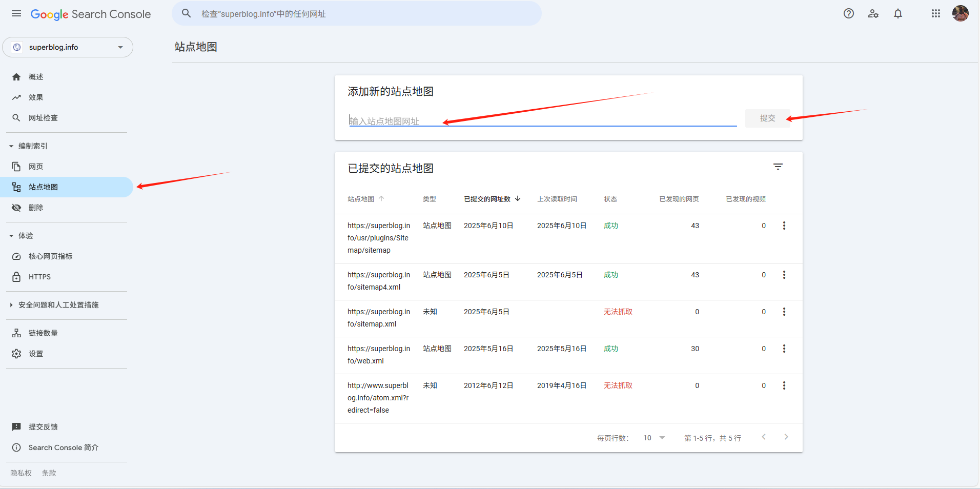Open more options for Sitemap/sitemap plugin row

[x=784, y=226]
